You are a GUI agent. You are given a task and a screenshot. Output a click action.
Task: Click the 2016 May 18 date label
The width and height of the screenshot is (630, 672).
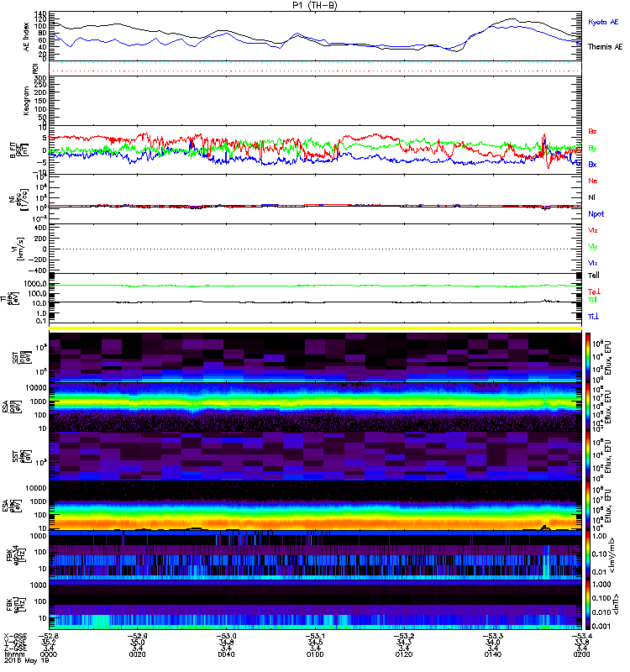tap(27, 660)
